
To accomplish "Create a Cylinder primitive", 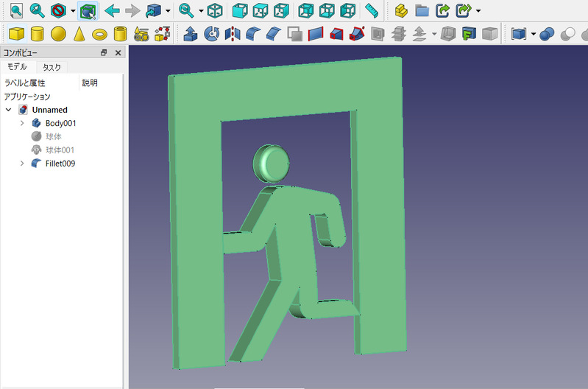I will pos(37,34).
